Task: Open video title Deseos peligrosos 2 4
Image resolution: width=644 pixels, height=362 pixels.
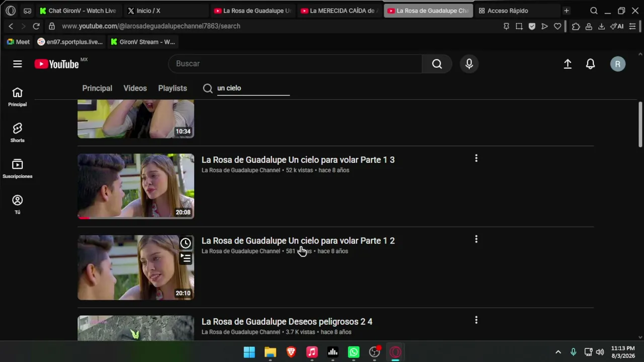Action: (x=287, y=322)
